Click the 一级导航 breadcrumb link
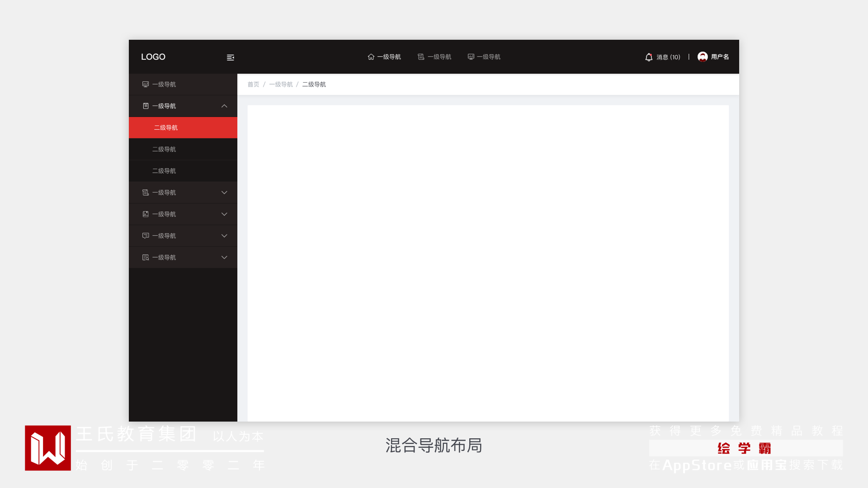This screenshot has height=488, width=868. 281,84
